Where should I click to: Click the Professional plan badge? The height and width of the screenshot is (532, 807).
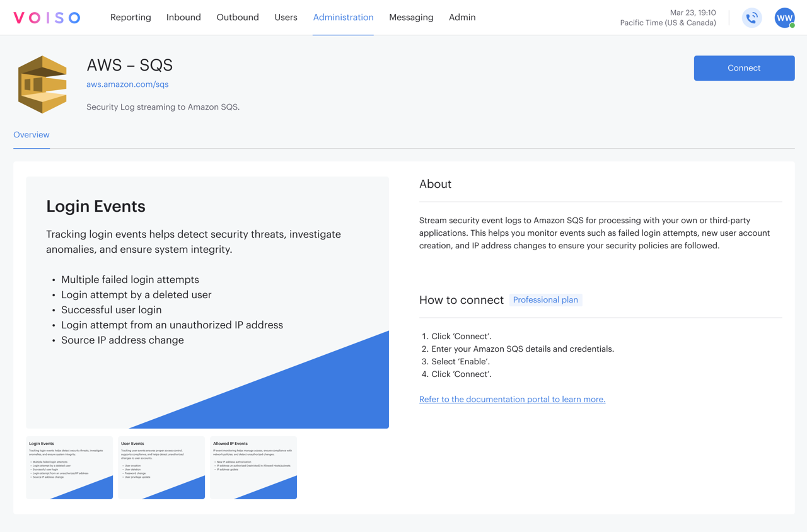click(x=545, y=300)
